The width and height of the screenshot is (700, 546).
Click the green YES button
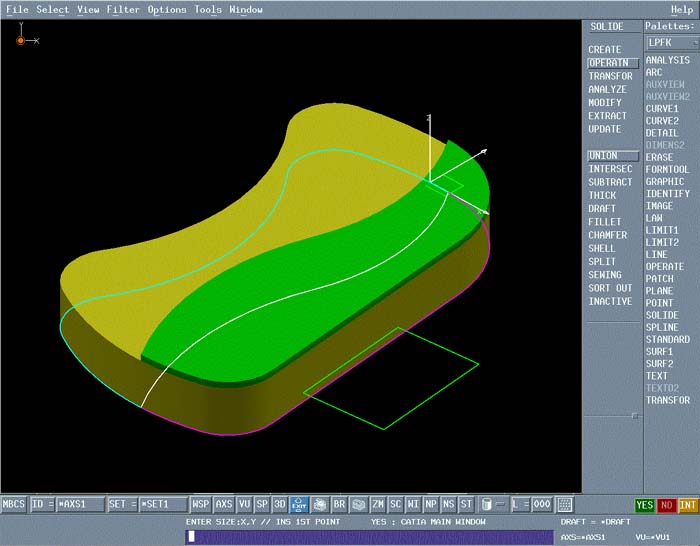(x=645, y=506)
